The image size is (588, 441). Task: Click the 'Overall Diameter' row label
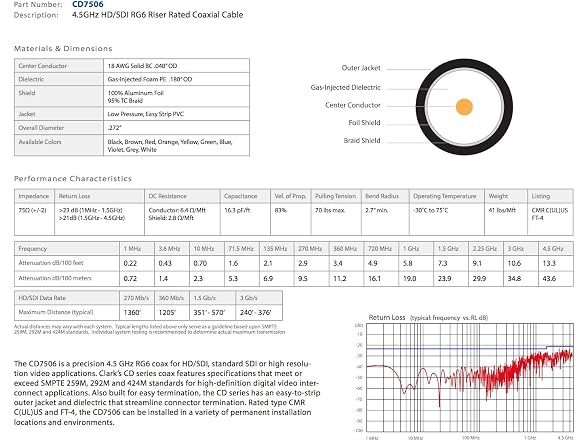[x=41, y=128]
